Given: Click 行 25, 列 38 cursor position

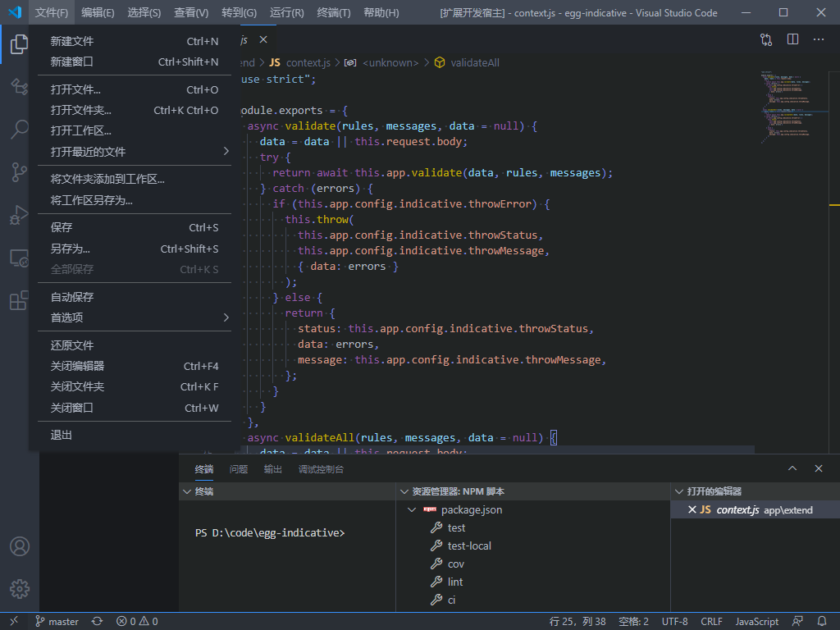Looking at the screenshot, I should pos(577,622).
